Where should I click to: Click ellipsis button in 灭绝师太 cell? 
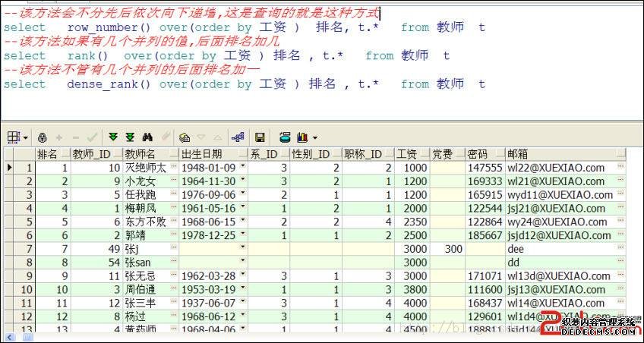tap(172, 168)
